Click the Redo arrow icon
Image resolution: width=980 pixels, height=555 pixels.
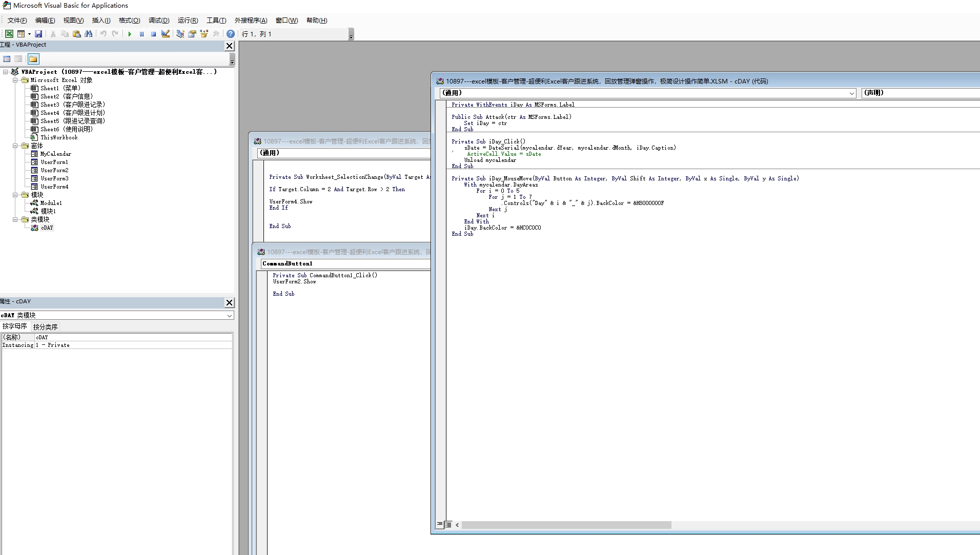pyautogui.click(x=115, y=34)
